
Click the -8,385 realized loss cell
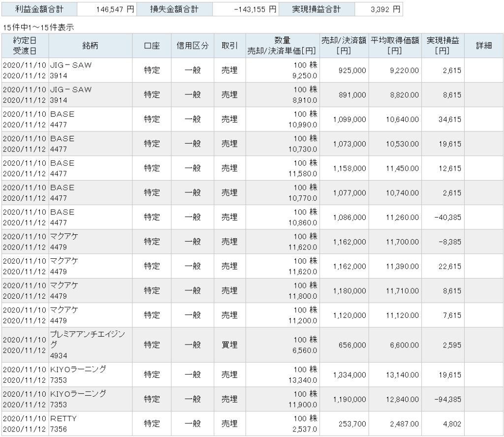click(443, 242)
